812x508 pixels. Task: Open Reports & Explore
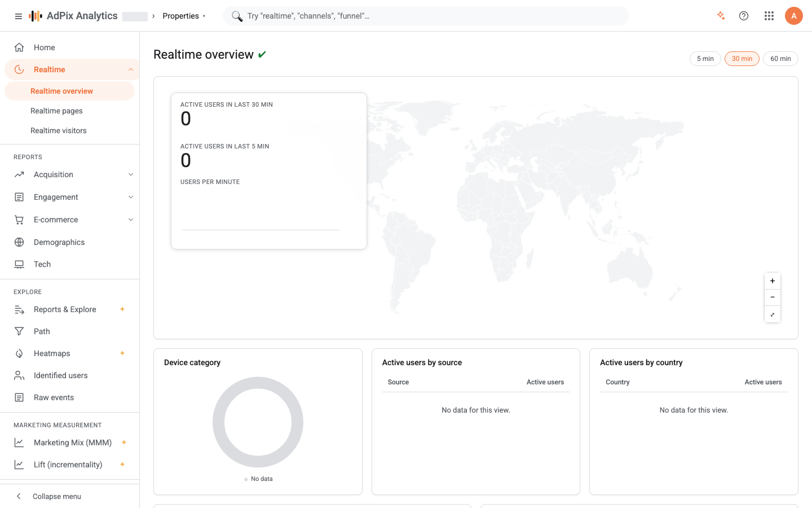coord(70,309)
